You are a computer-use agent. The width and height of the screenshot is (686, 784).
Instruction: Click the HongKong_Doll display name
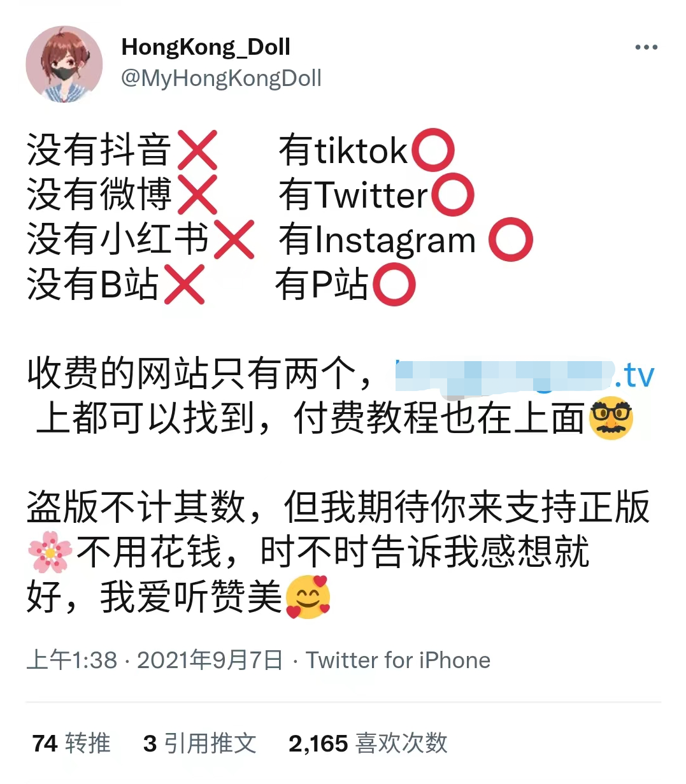[x=206, y=46]
